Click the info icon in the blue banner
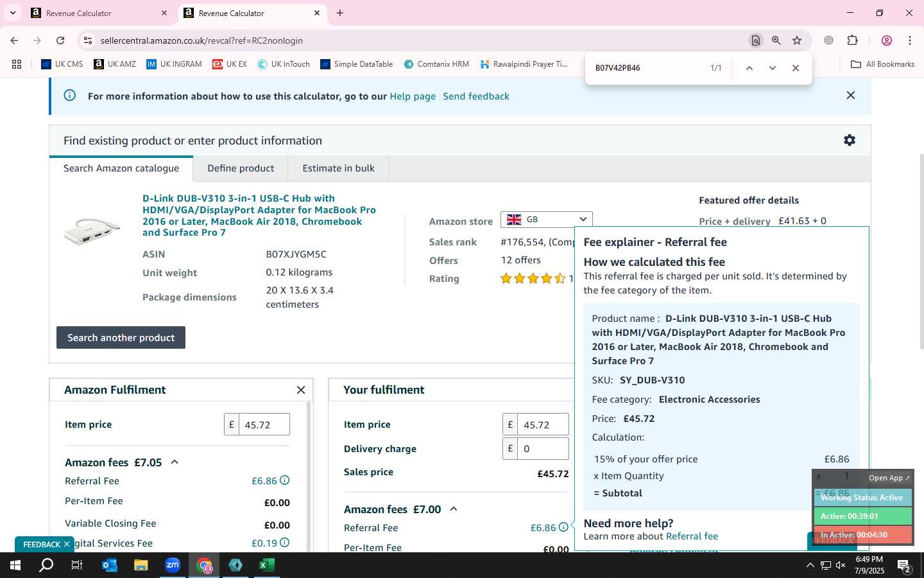924x578 pixels. (x=70, y=96)
